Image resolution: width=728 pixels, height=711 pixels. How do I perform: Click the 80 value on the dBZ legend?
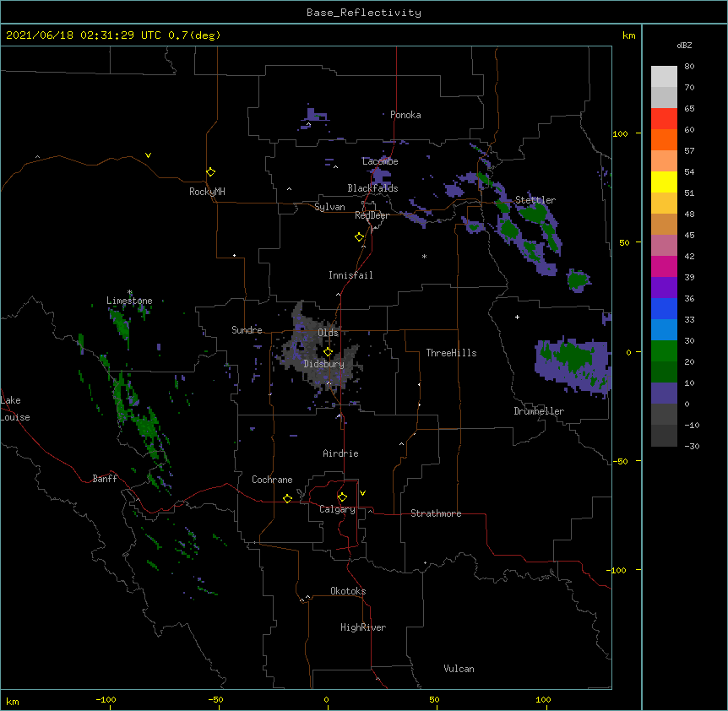tap(689, 67)
